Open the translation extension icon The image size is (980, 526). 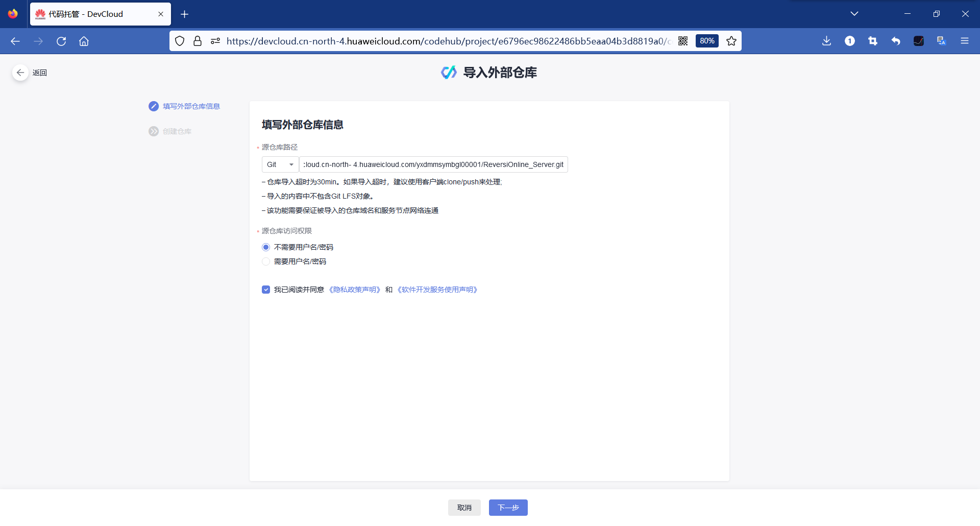pyautogui.click(x=941, y=41)
